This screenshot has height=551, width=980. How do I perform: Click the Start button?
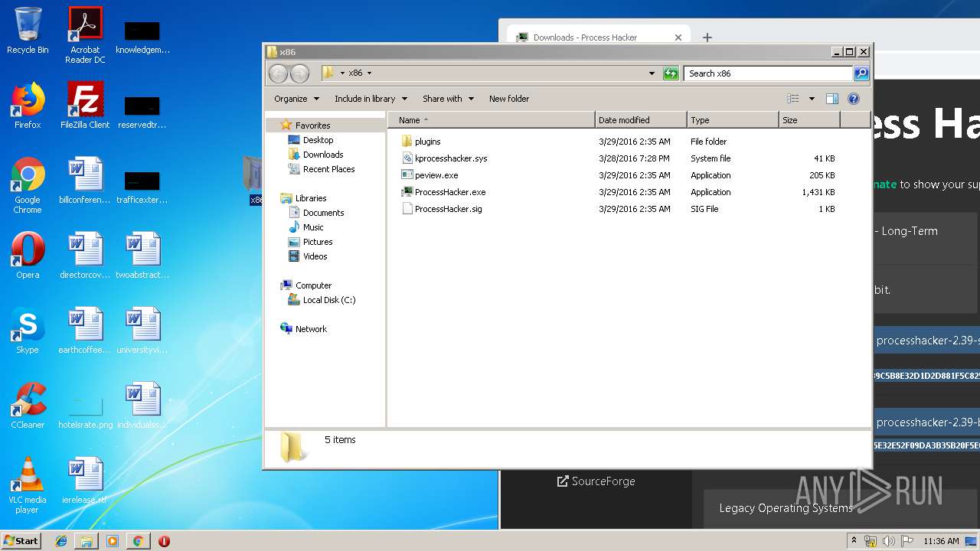[x=21, y=541]
